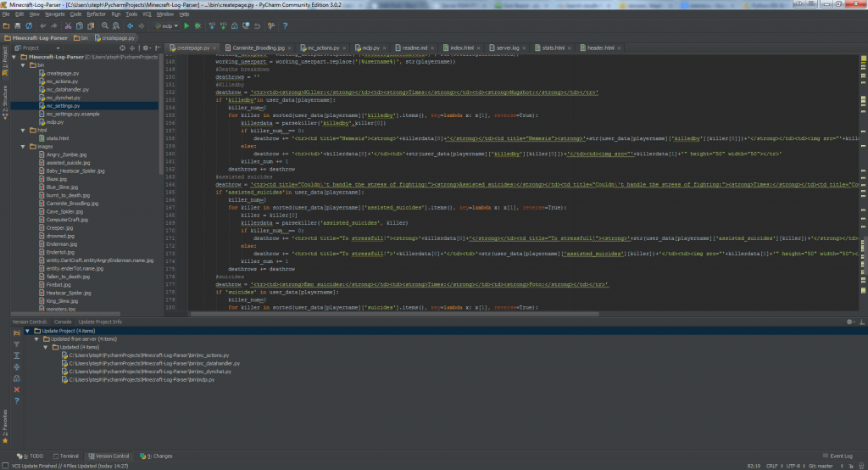868x470 pixels.
Task: Click the Scroll from Source icon in Project panel
Action: (122, 48)
